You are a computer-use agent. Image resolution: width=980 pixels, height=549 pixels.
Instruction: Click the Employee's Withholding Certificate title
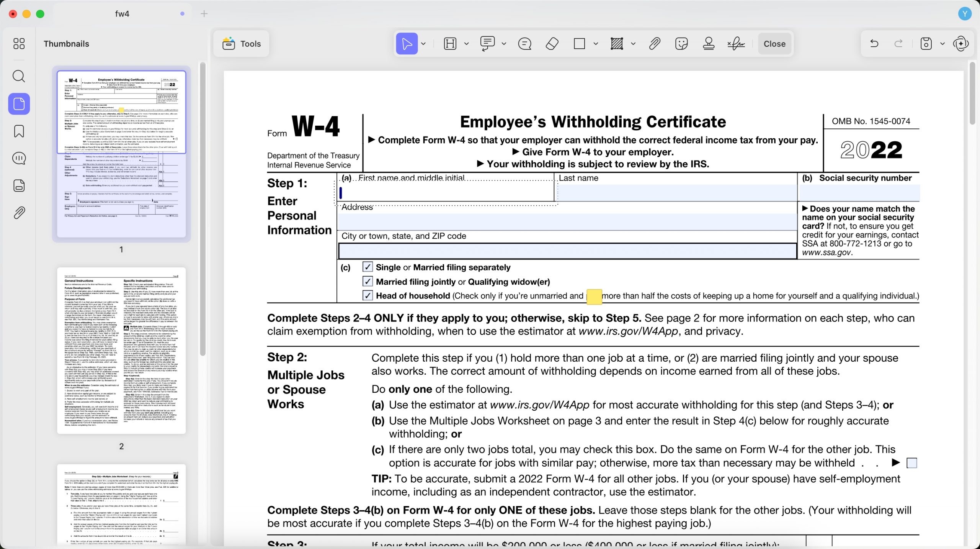[x=593, y=122]
